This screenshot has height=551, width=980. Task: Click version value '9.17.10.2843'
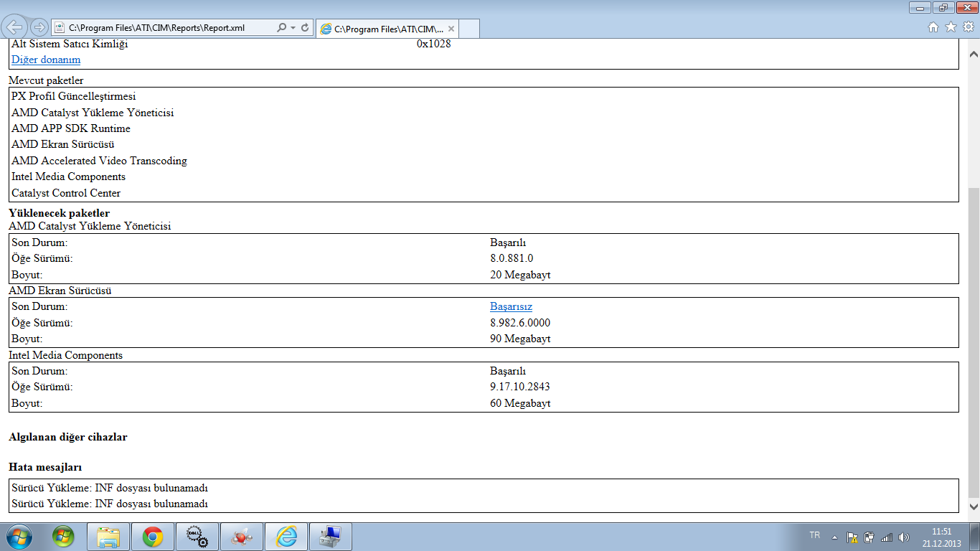pyautogui.click(x=520, y=387)
